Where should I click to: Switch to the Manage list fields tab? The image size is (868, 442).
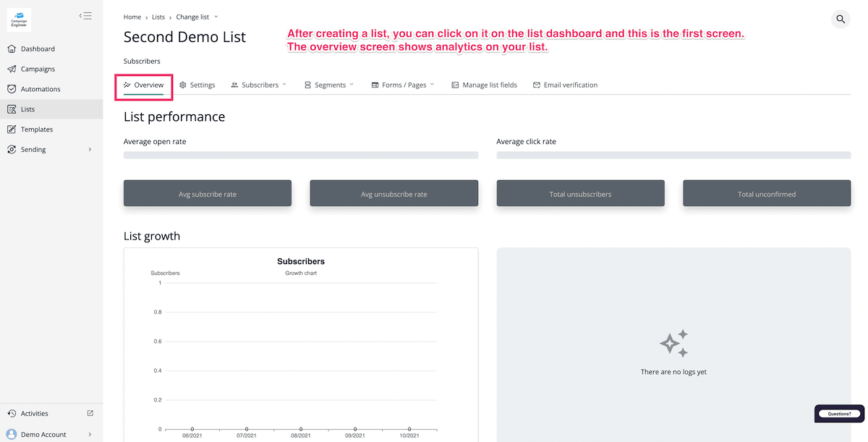point(484,85)
